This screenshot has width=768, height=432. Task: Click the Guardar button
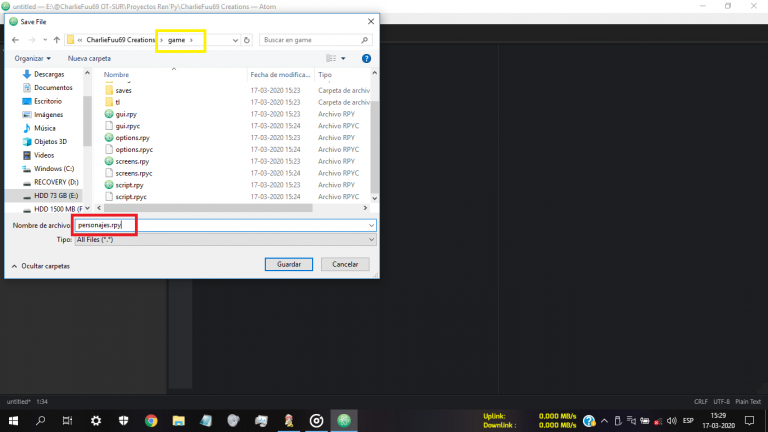[x=288, y=265]
